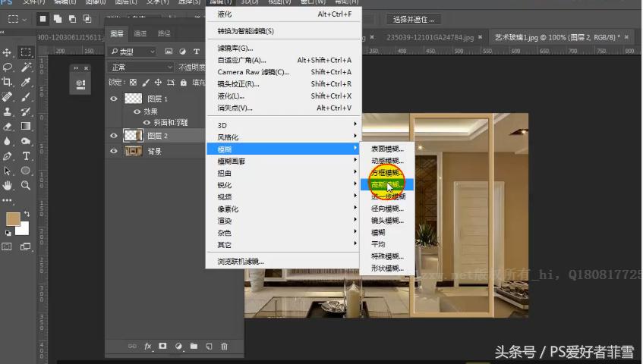Select the 图层 2 layer thumbnail
Screen dimensions: 643x364
point(134,136)
